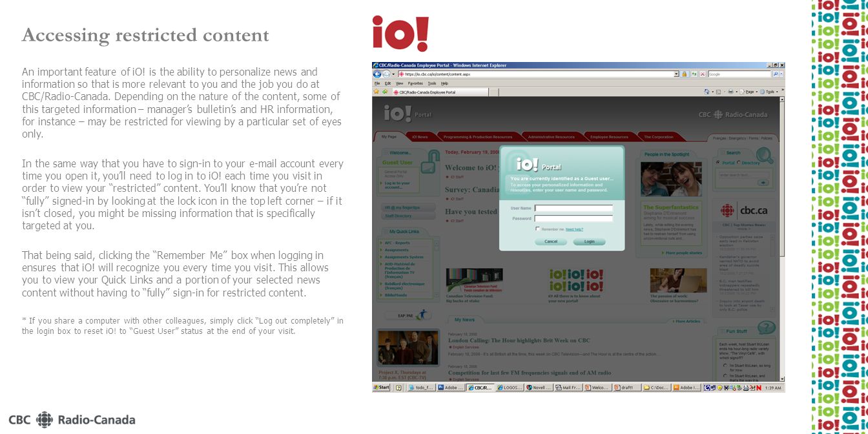Open the address bar URL dropdown arrow
This screenshot has height=434, width=868.
[x=676, y=74]
